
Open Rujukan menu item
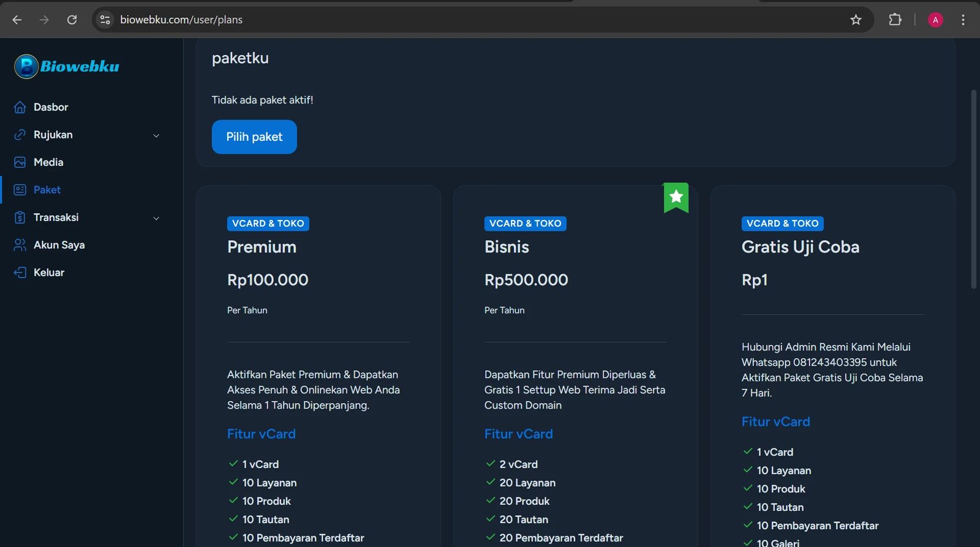click(x=53, y=135)
